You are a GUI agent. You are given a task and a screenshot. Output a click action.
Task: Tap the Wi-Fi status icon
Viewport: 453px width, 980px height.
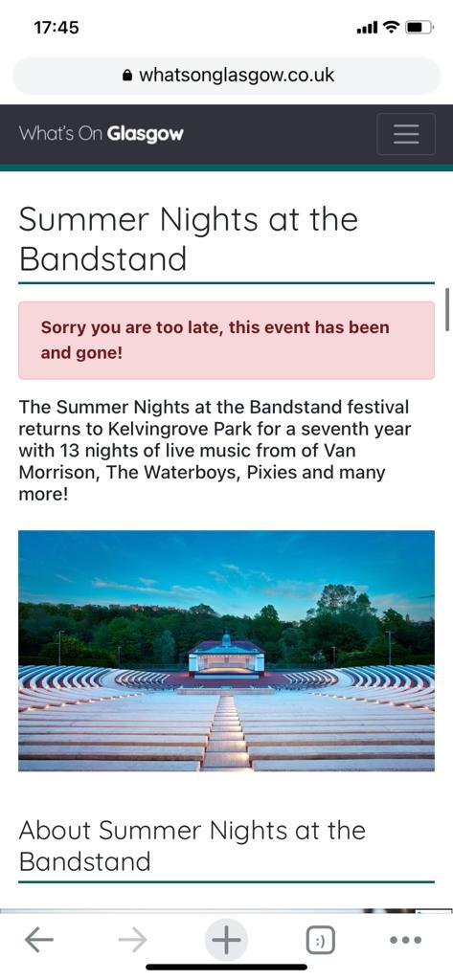pyautogui.click(x=391, y=28)
